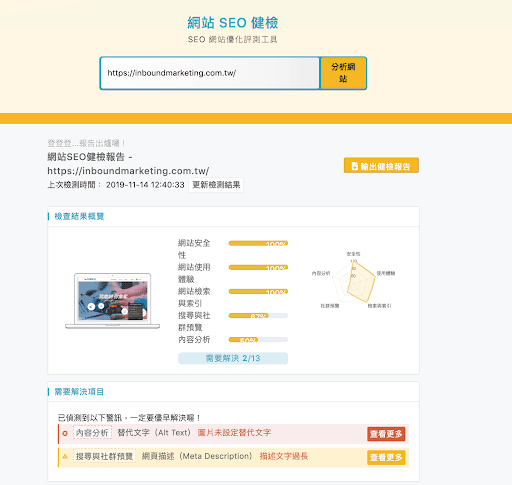The width and height of the screenshot is (512, 485).
Task: Click 替代文字（Alt Text）item label
Action: [x=154, y=433]
